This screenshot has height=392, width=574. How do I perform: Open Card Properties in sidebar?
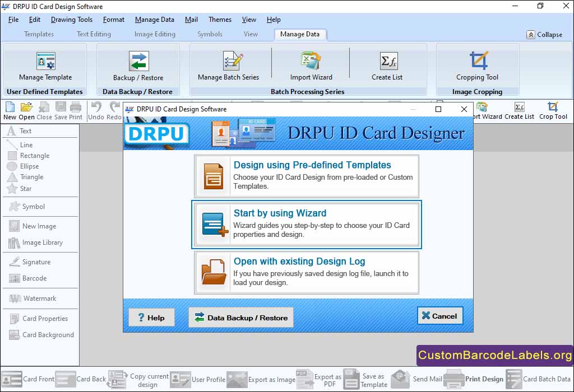point(39,319)
